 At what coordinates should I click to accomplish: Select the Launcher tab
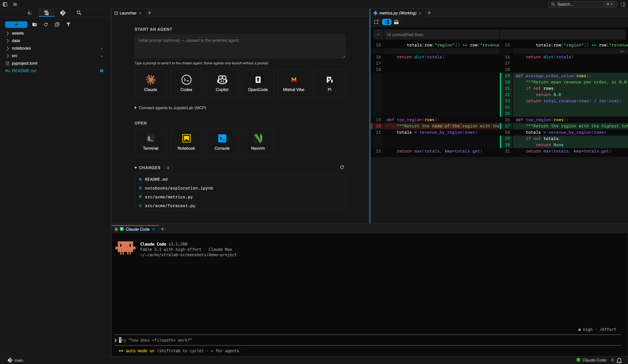pos(128,13)
